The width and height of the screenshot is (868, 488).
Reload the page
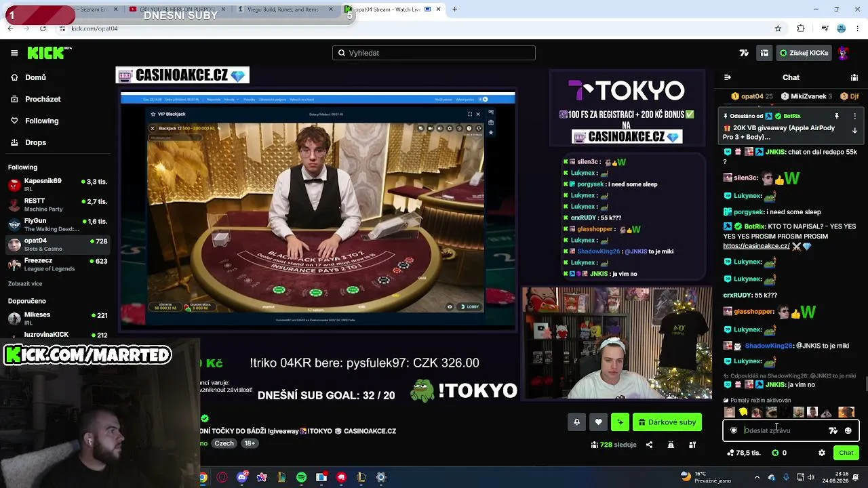(43, 28)
